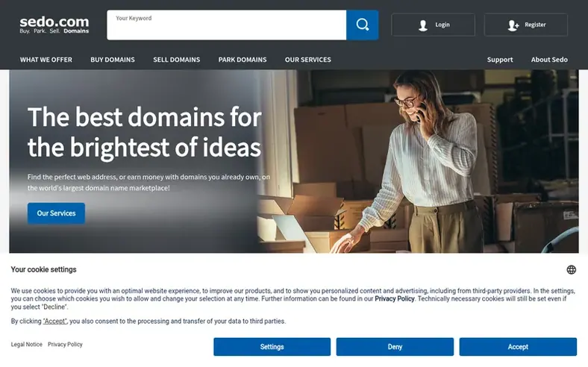Image resolution: width=588 pixels, height=367 pixels.
Task: Click the blue Our Services hero button
Action: tap(56, 213)
